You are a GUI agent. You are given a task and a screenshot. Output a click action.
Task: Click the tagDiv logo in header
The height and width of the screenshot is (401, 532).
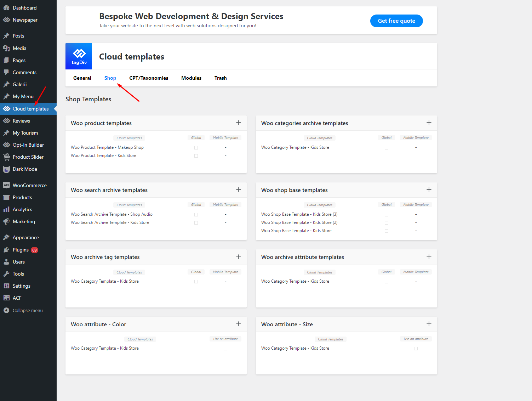pos(79,56)
